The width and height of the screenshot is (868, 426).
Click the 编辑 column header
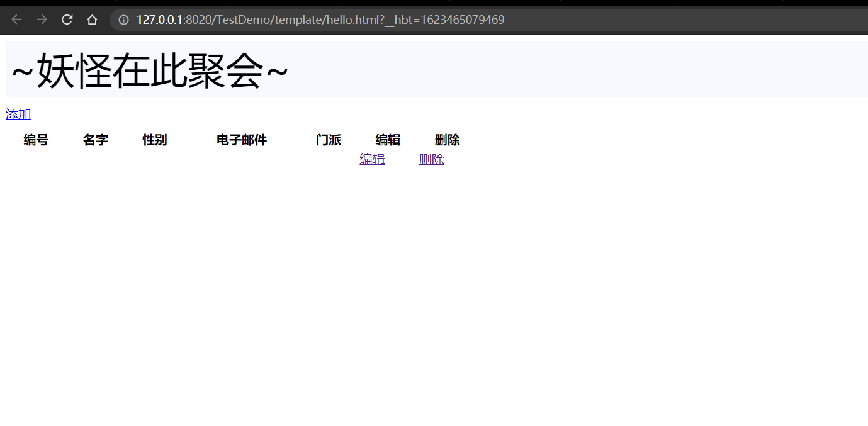(388, 140)
